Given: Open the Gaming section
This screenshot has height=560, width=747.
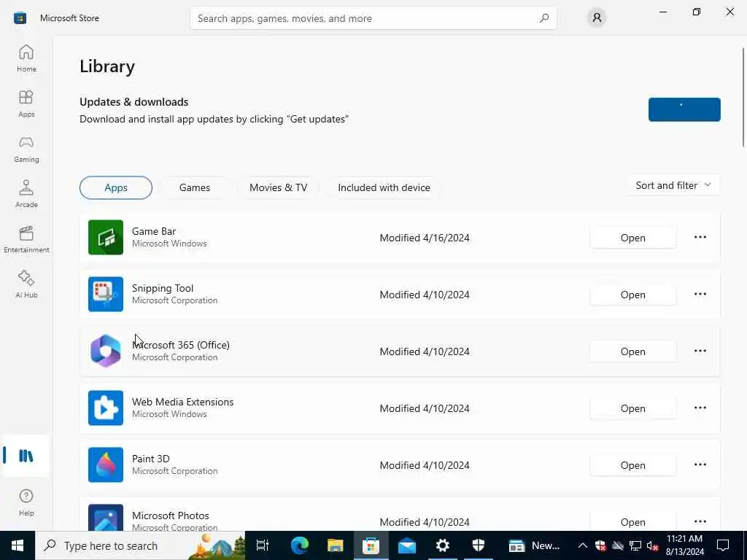Looking at the screenshot, I should pyautogui.click(x=26, y=149).
